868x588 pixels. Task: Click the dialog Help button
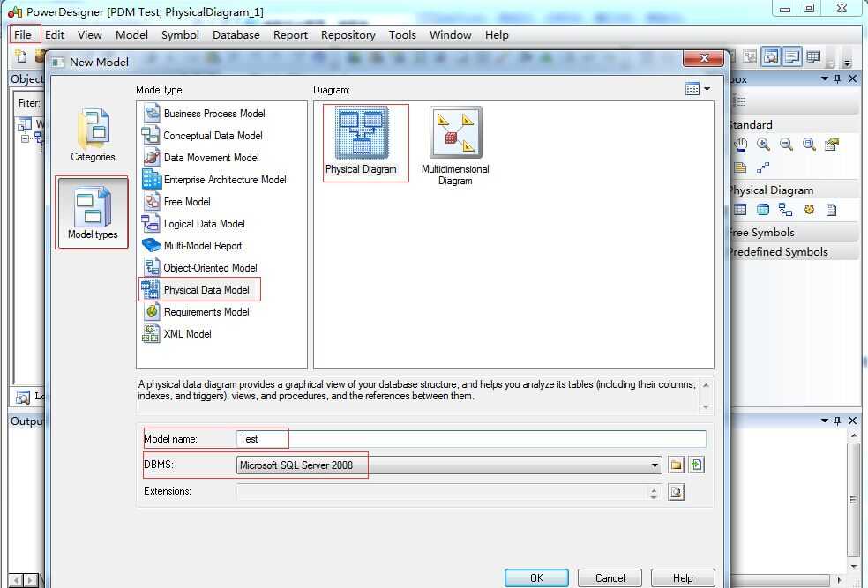(x=683, y=577)
